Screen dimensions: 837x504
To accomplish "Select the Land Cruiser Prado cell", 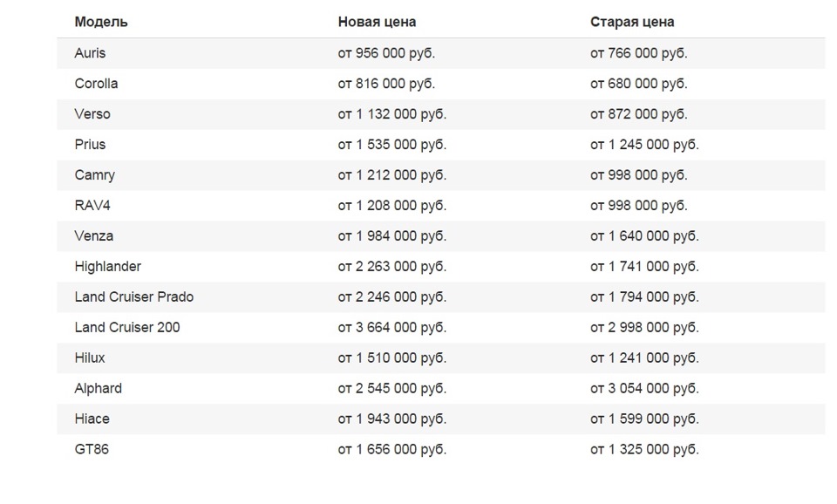I will pos(133,297).
